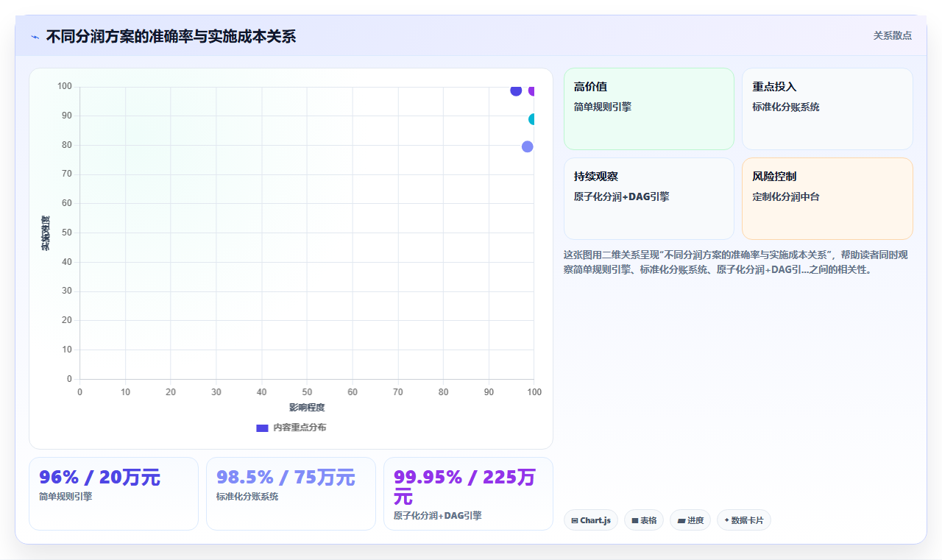Click 定制化分润中台 text in risk card
The width and height of the screenshot is (942, 560).
[x=786, y=197]
